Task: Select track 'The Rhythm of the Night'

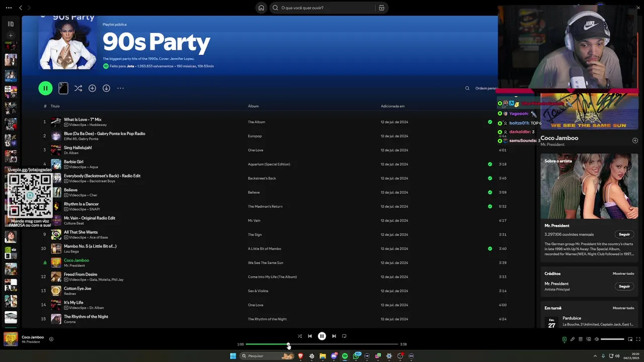Action: point(86,317)
